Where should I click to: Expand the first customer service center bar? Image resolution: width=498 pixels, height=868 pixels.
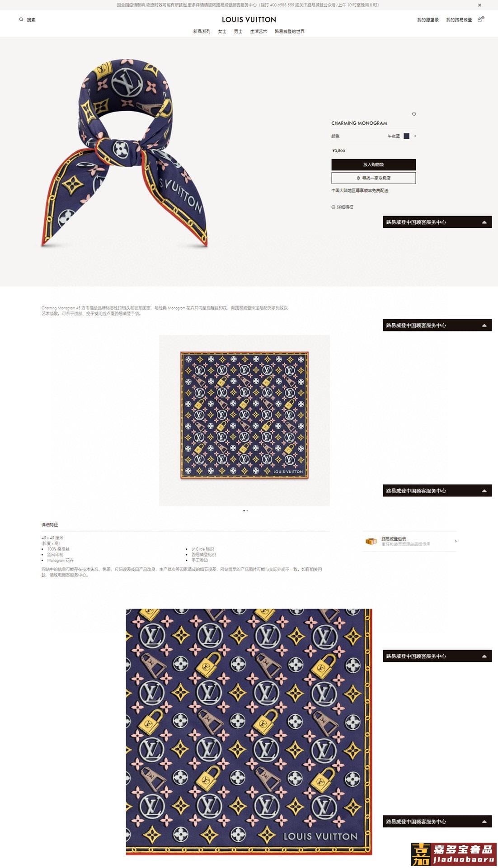pyautogui.click(x=437, y=222)
